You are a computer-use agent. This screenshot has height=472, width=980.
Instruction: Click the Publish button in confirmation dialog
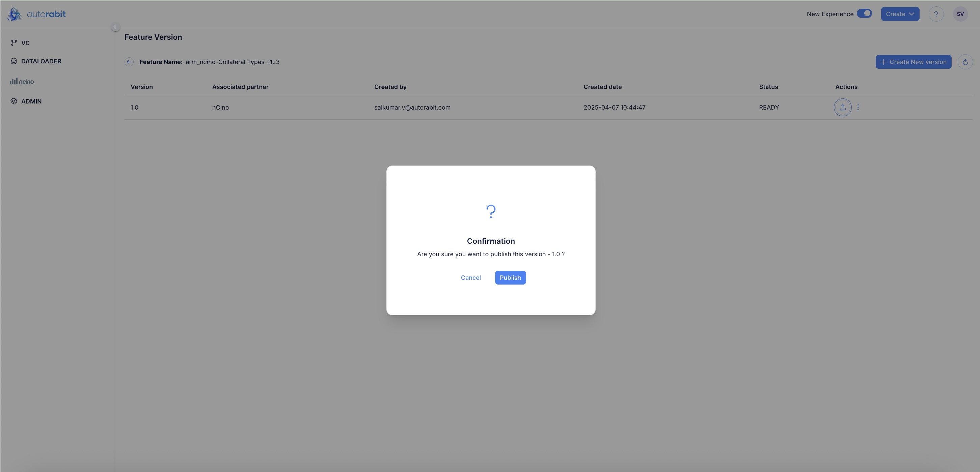pyautogui.click(x=510, y=277)
